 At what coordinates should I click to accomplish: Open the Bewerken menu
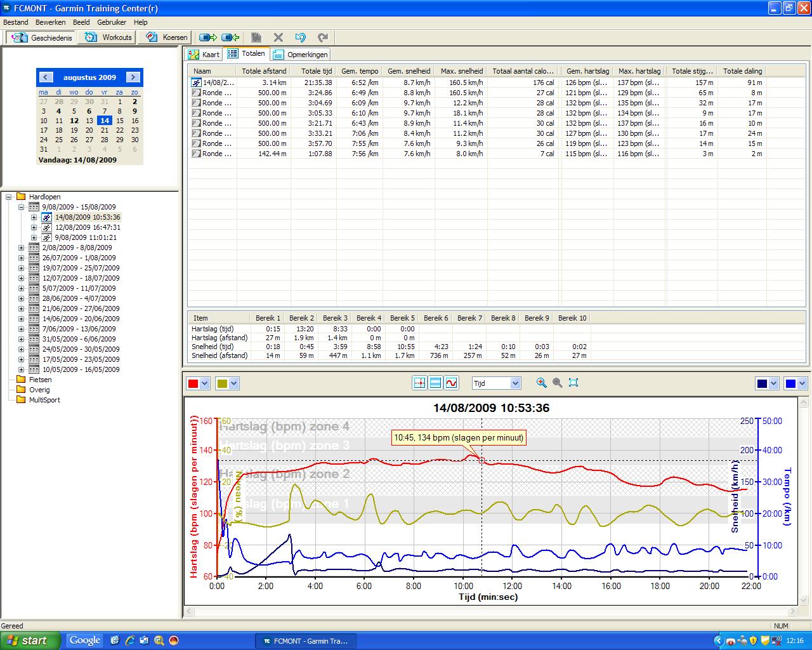click(50, 22)
